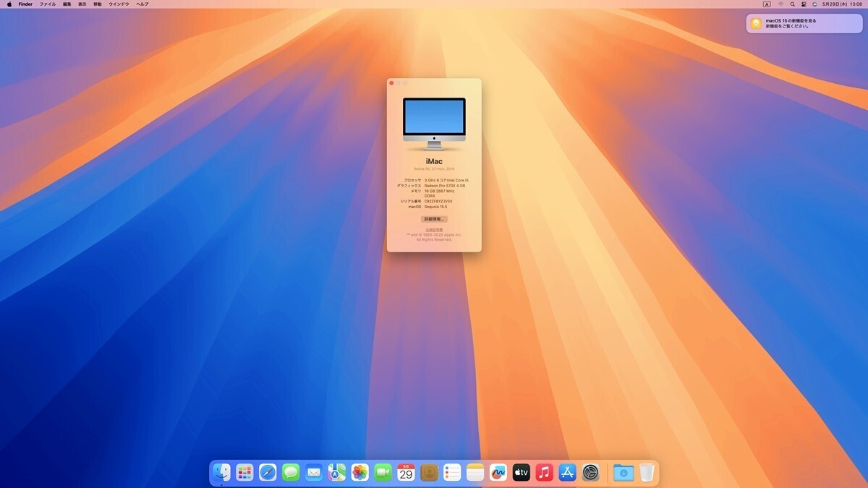This screenshot has width=868, height=488.
Task: Open the Photos app in Dock
Action: pos(360,473)
